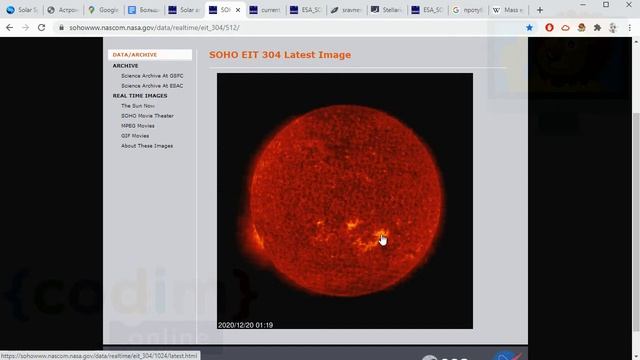Viewport: 640px width, 360px height.
Task: Open Science Archive At ESAC link
Action: point(152,86)
